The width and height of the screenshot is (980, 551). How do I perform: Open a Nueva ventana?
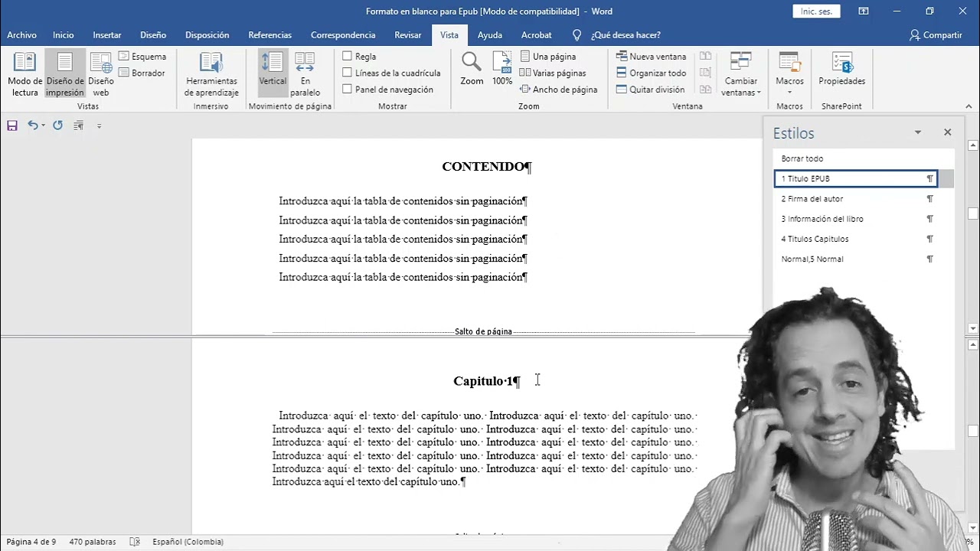point(652,57)
